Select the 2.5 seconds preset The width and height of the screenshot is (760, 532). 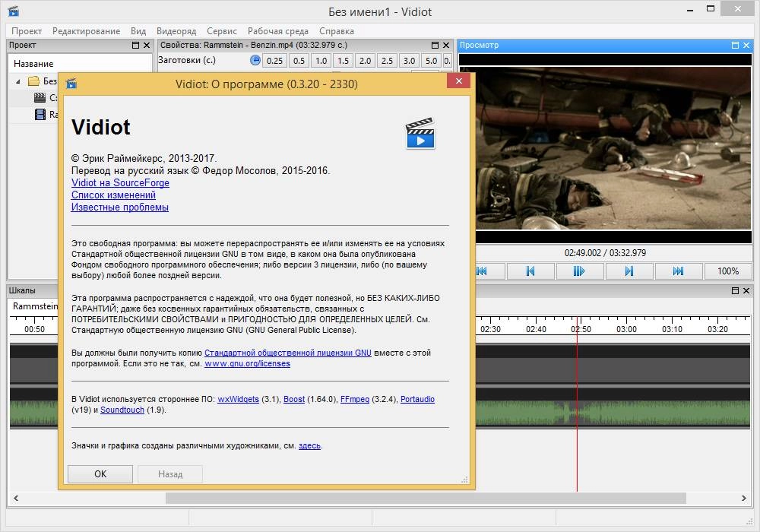387,61
